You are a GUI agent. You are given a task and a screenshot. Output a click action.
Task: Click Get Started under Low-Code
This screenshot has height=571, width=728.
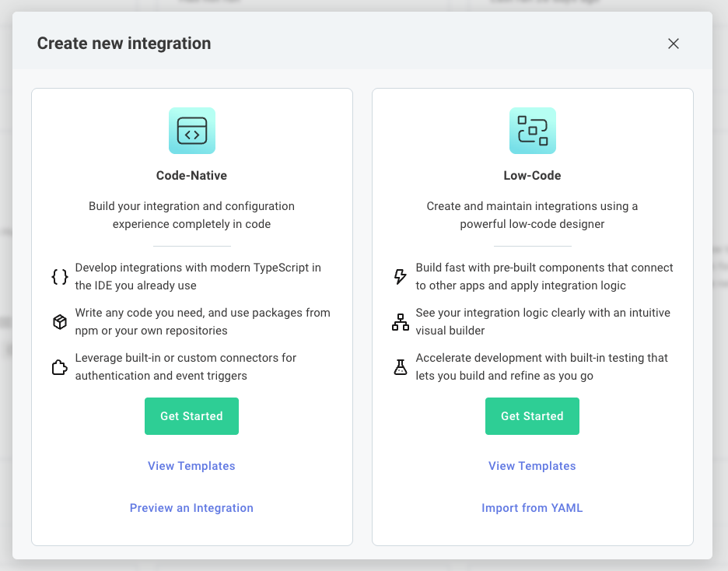(532, 416)
